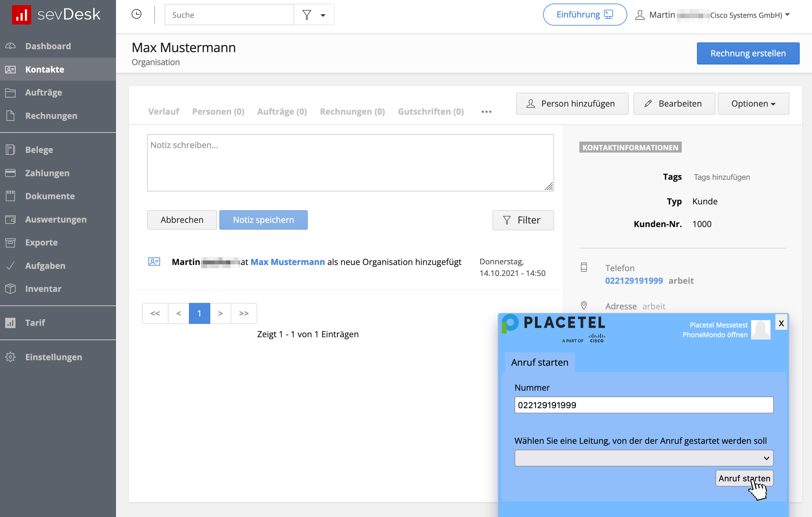This screenshot has height=517, width=812.
Task: Click the Zeigt 1 - 1 von 1 Einträgen text
Action: point(308,334)
